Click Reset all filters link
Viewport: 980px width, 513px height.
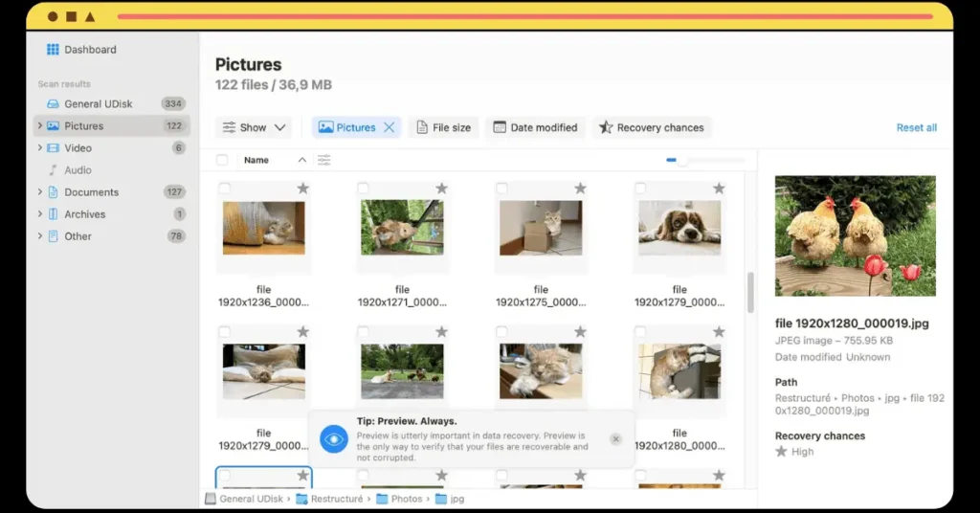point(916,127)
